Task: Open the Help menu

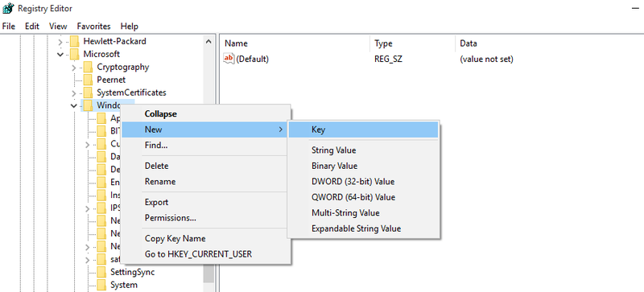Action: pos(129,27)
